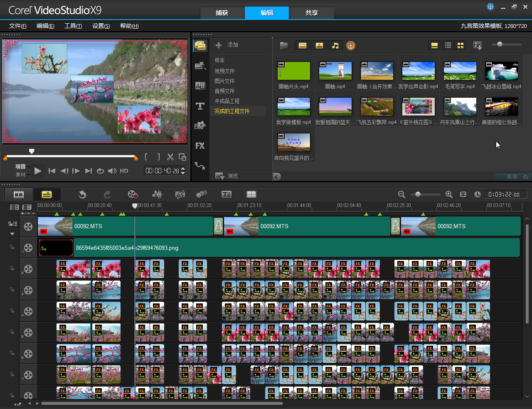The width and height of the screenshot is (532, 409).
Task: Adjust the timeline zoom slider
Action: pyautogui.click(x=418, y=194)
